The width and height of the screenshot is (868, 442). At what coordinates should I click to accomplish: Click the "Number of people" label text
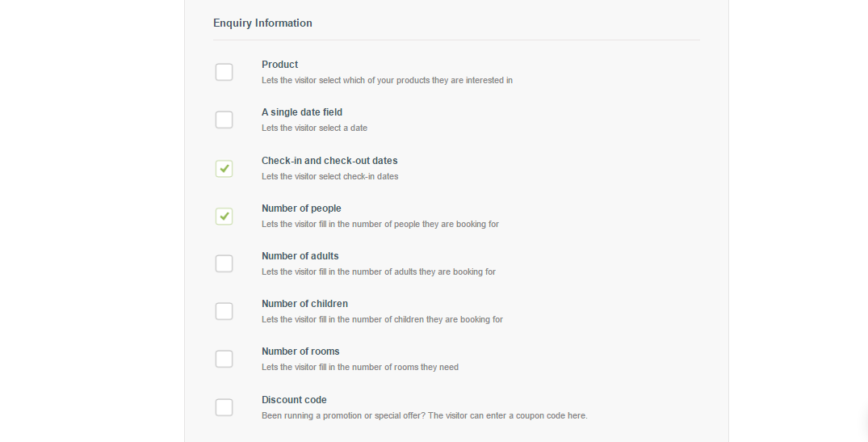(x=301, y=208)
